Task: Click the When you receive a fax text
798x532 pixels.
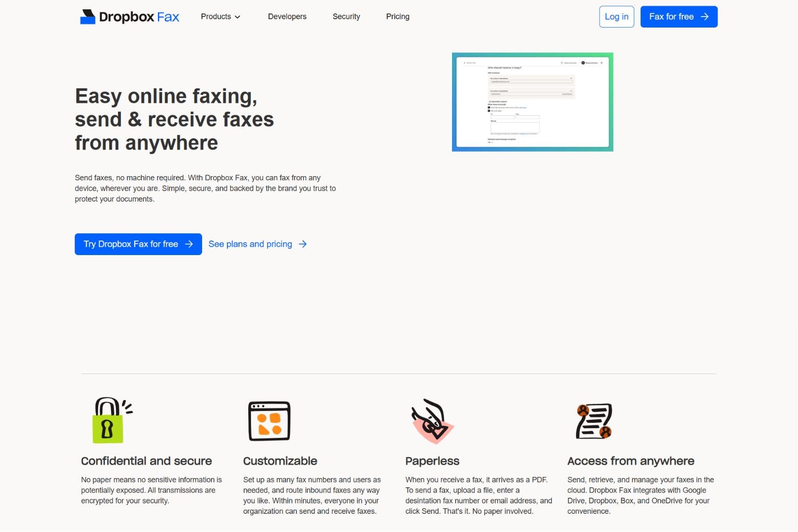Action: 478,495
